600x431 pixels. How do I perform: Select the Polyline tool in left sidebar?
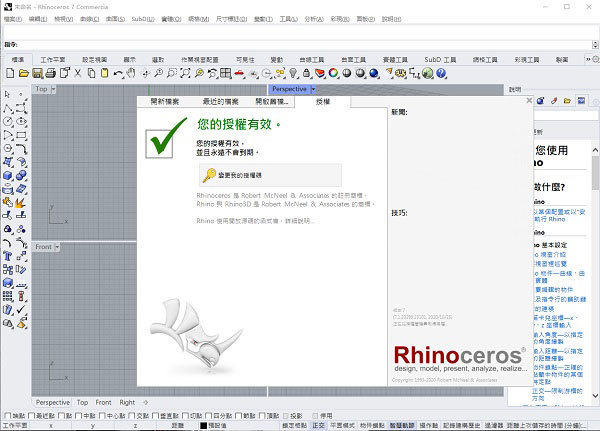pos(8,108)
